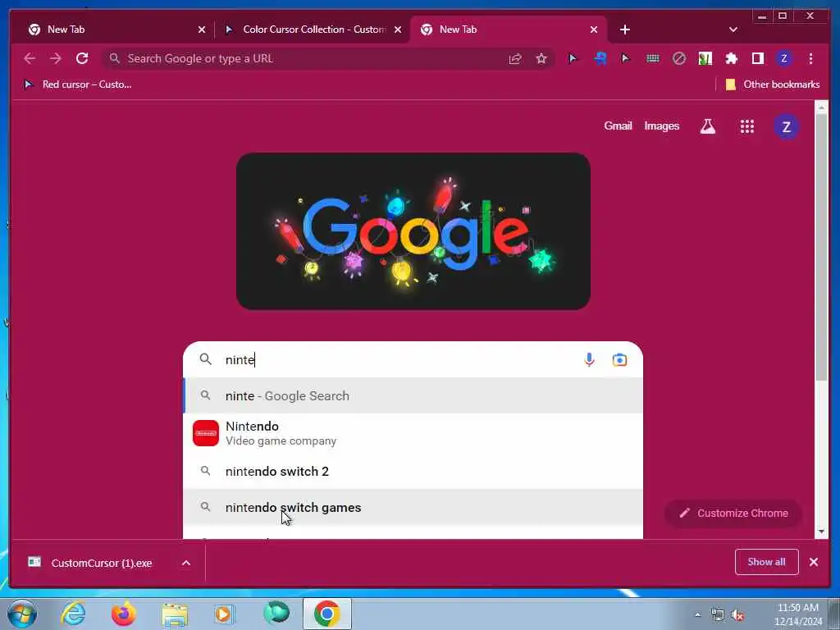
Task: Start voice search with the microphone
Action: 589,359
